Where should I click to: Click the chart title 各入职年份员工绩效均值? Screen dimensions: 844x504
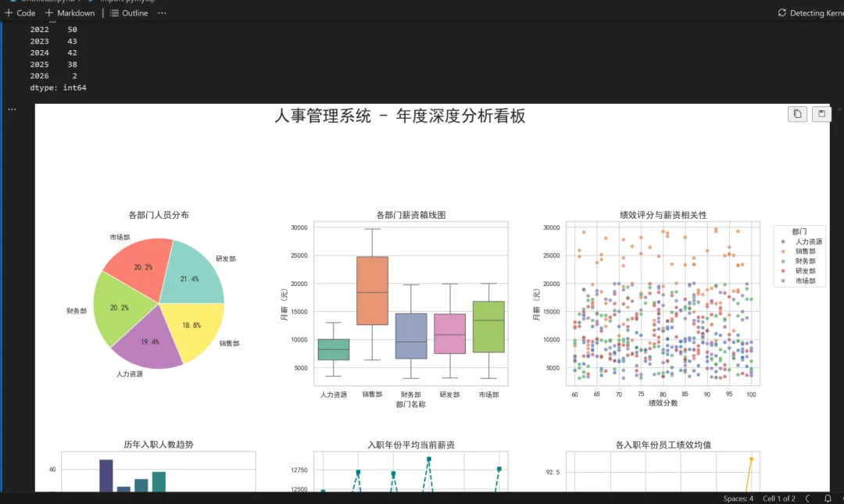coord(663,445)
